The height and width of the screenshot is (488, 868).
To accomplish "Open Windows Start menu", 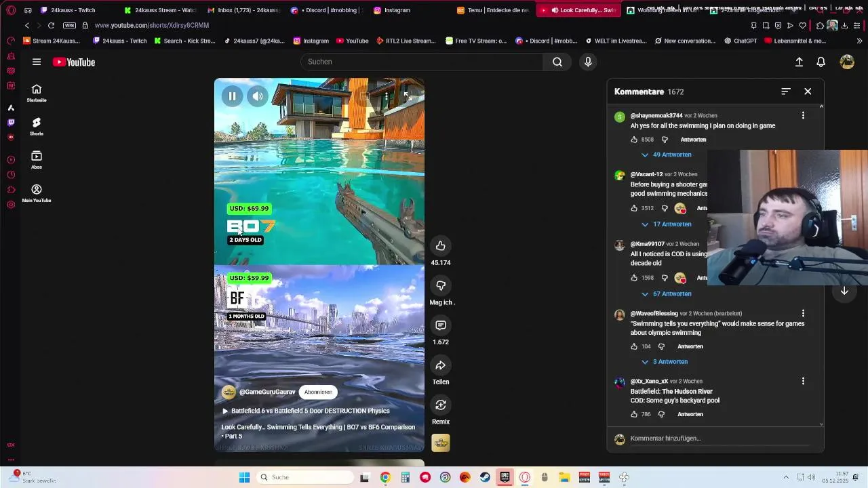I will point(244,477).
